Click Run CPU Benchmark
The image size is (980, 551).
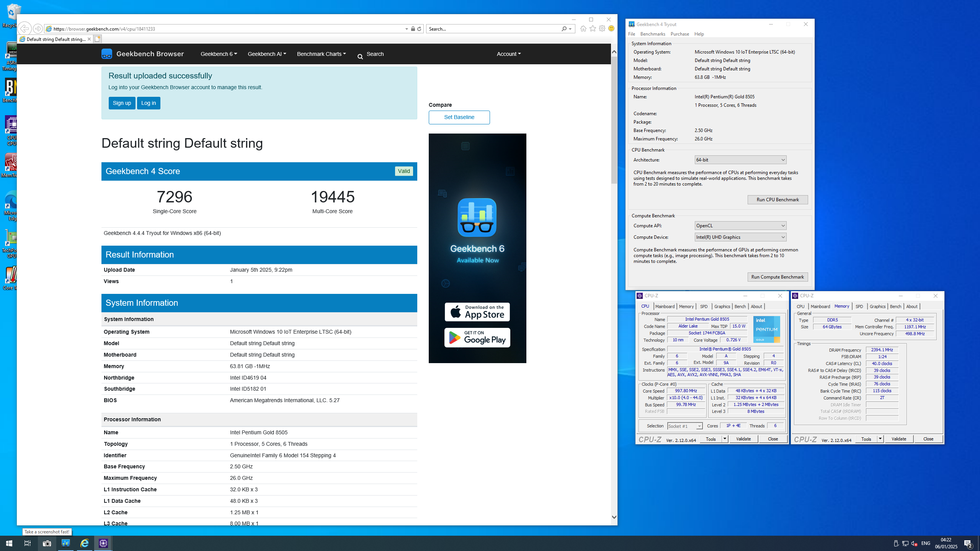[777, 200]
